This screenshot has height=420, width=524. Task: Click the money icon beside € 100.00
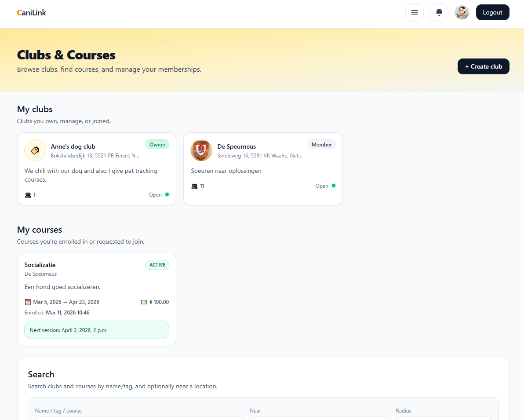click(x=144, y=302)
